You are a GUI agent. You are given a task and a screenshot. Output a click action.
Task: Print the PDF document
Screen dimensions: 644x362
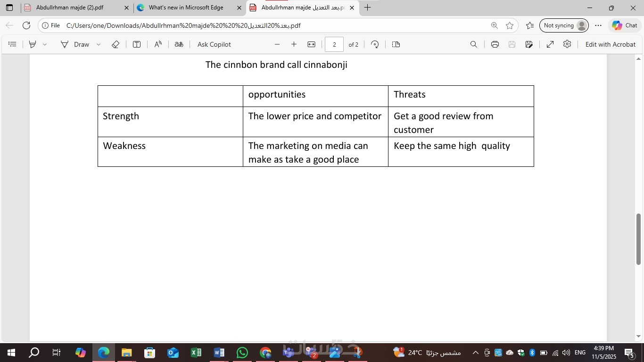[495, 44]
